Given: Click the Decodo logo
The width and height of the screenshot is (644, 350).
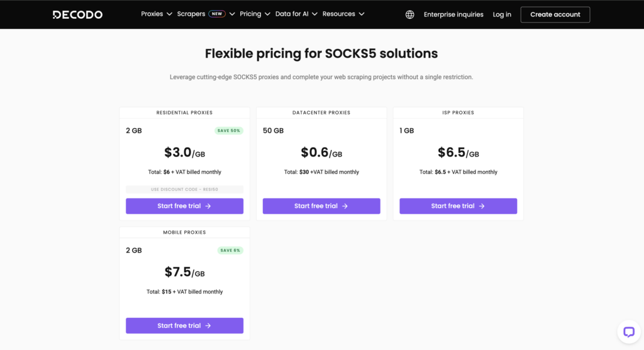Looking at the screenshot, I should tap(77, 14).
